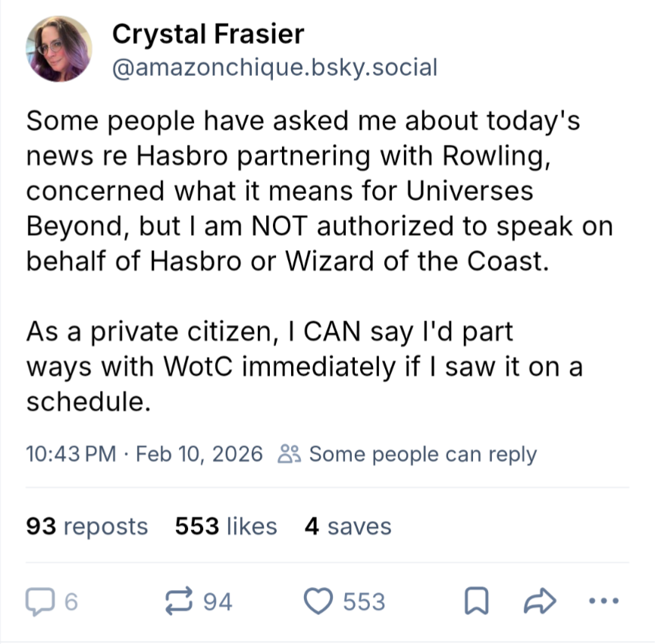Click the reply speech bubble icon
Viewport: 655px width, 644px height.
pos(40,602)
